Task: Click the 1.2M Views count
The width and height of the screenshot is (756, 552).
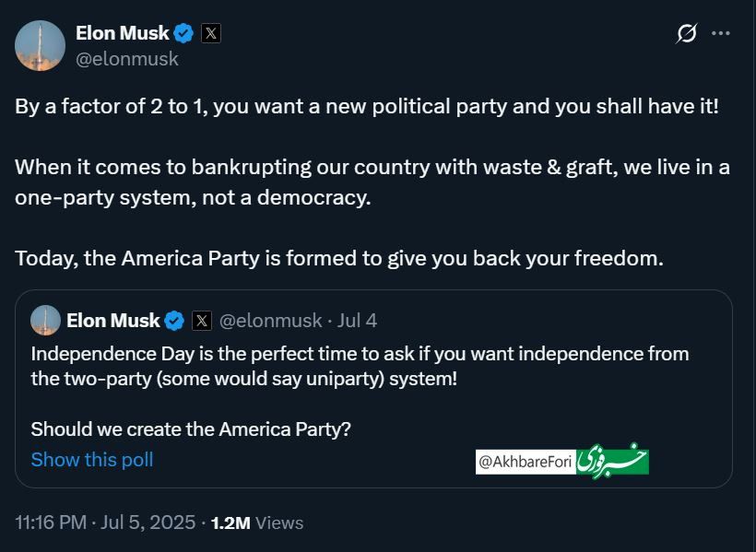Action: 257,523
